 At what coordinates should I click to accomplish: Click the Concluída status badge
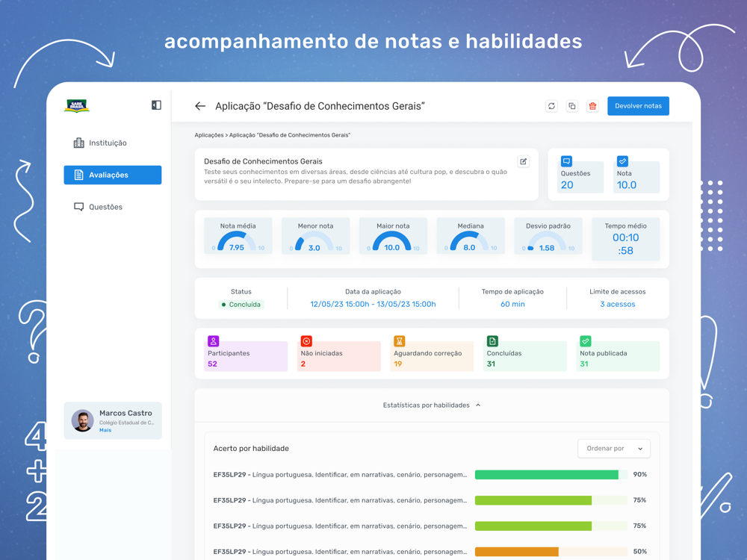(x=241, y=305)
